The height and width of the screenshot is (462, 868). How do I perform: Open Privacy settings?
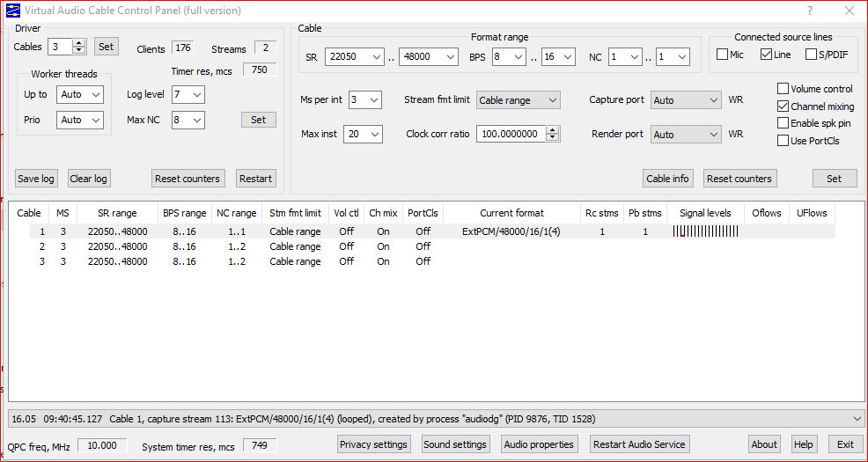coord(373,444)
